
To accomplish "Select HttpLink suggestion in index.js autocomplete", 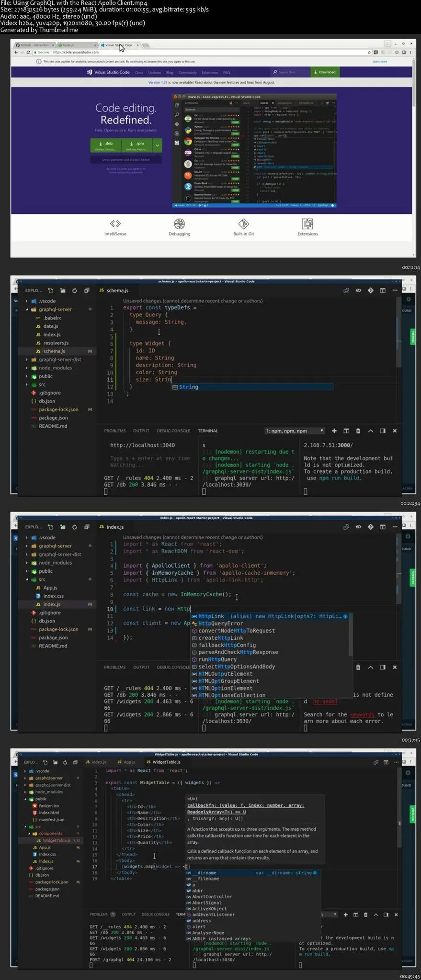I will pos(271,616).
